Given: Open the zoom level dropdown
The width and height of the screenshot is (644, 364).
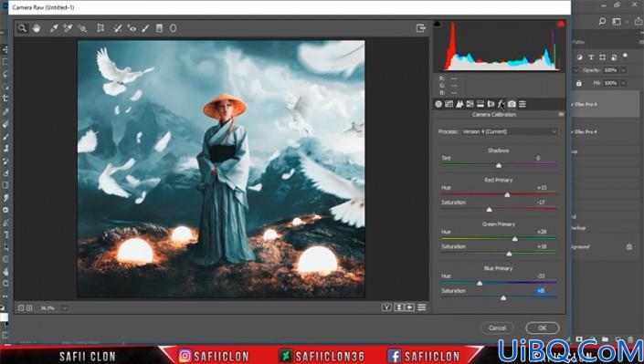Looking at the screenshot, I should pyautogui.click(x=65, y=307).
